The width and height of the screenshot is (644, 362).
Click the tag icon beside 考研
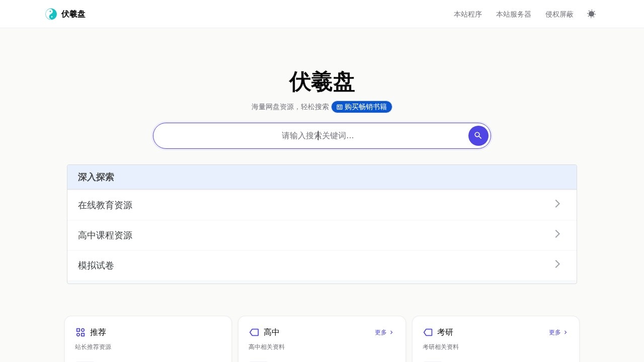(428, 332)
